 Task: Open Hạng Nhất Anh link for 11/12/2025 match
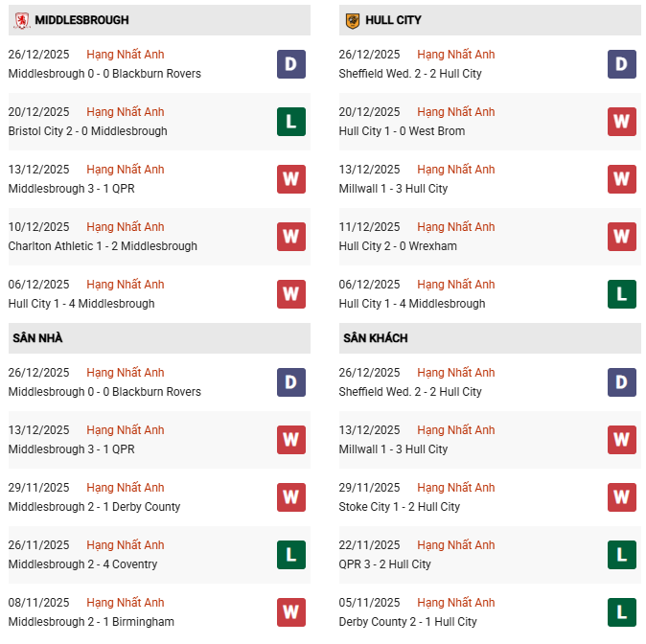click(x=456, y=227)
